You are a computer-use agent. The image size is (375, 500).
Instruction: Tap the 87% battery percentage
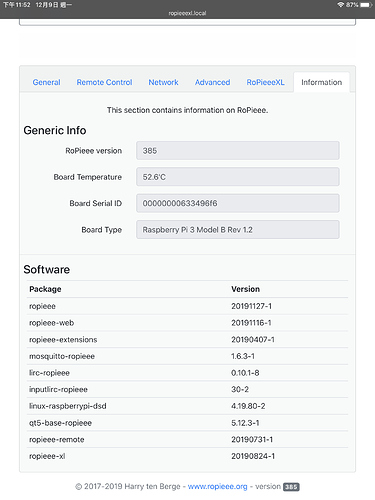point(352,5)
